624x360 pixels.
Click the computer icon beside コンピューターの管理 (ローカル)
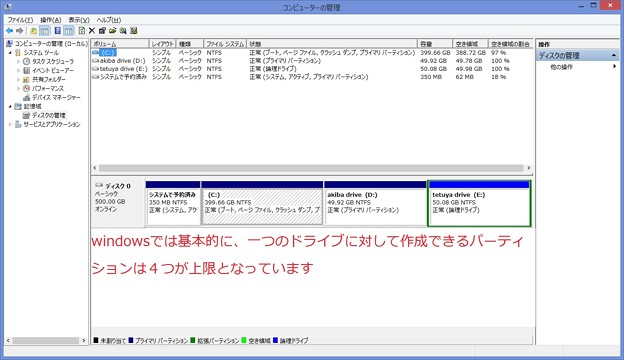[x=10, y=44]
